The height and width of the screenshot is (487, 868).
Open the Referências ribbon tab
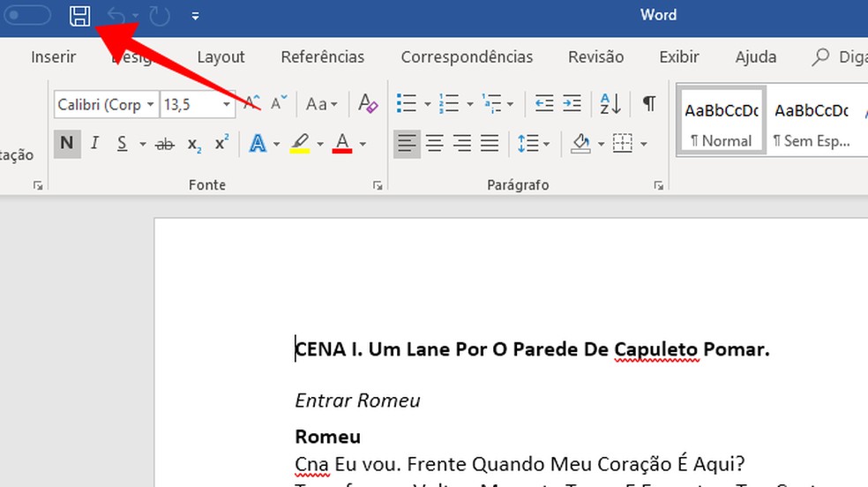coord(322,57)
